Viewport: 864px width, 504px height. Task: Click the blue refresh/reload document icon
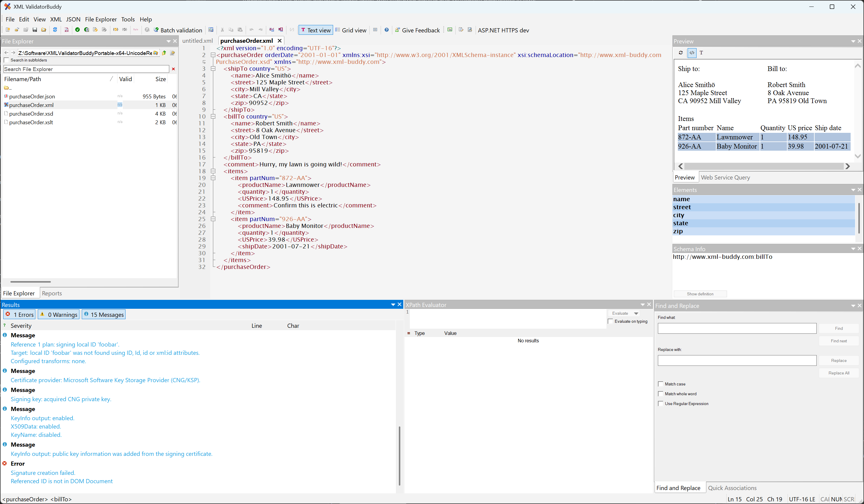click(55, 30)
